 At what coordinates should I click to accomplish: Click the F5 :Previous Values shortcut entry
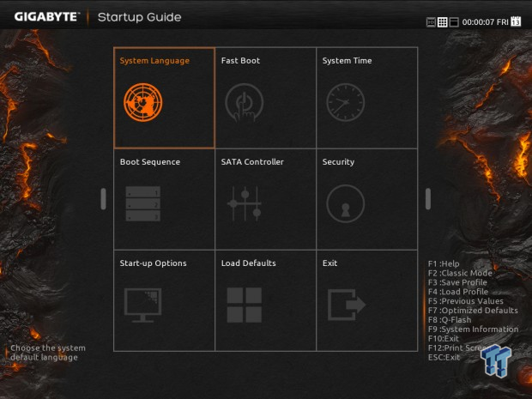[465, 301]
